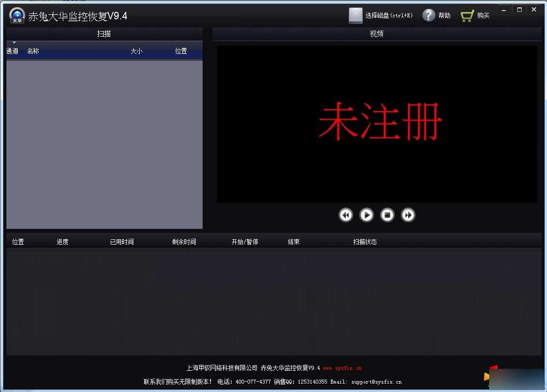Start video with play button

pyautogui.click(x=366, y=215)
